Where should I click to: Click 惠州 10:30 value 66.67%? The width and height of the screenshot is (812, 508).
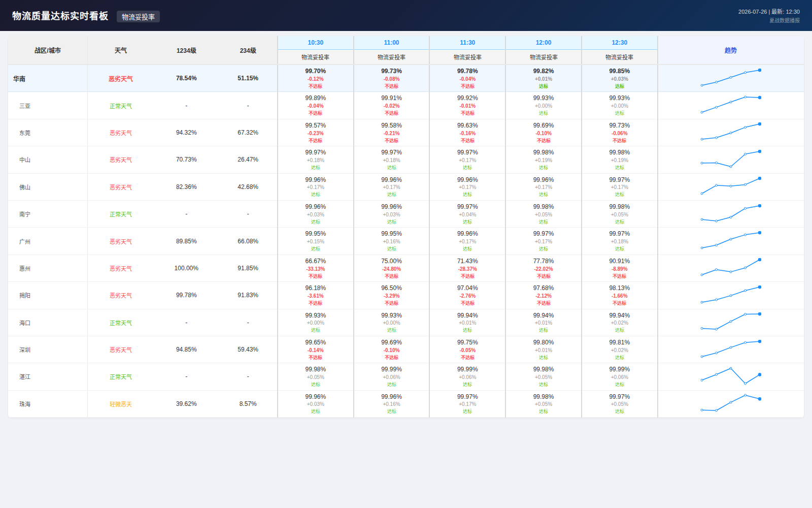[x=316, y=261]
